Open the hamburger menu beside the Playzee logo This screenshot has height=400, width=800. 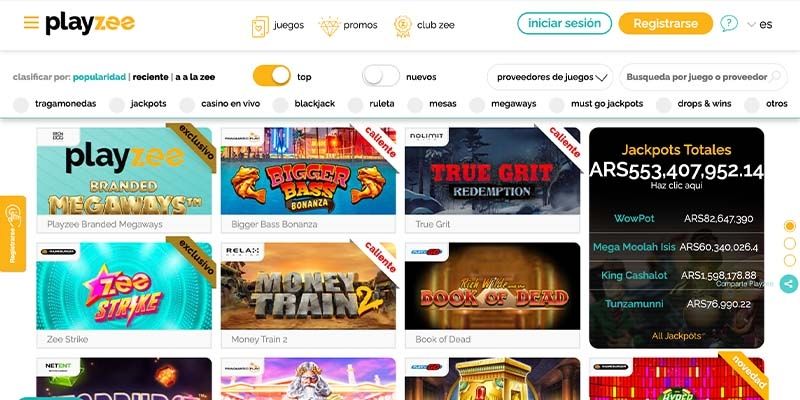(x=31, y=22)
